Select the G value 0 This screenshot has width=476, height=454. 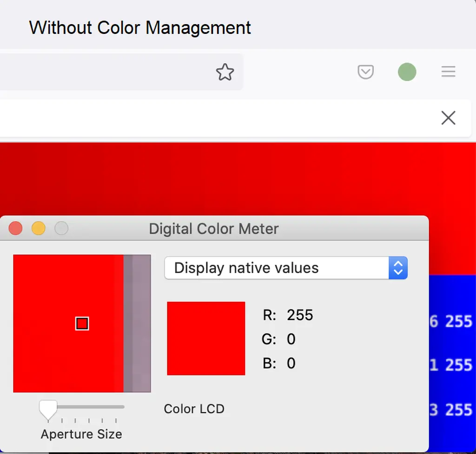coord(291,340)
